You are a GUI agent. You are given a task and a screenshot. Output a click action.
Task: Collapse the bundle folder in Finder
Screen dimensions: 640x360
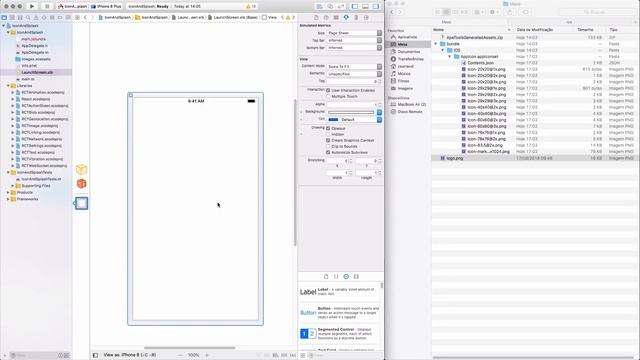click(436, 44)
